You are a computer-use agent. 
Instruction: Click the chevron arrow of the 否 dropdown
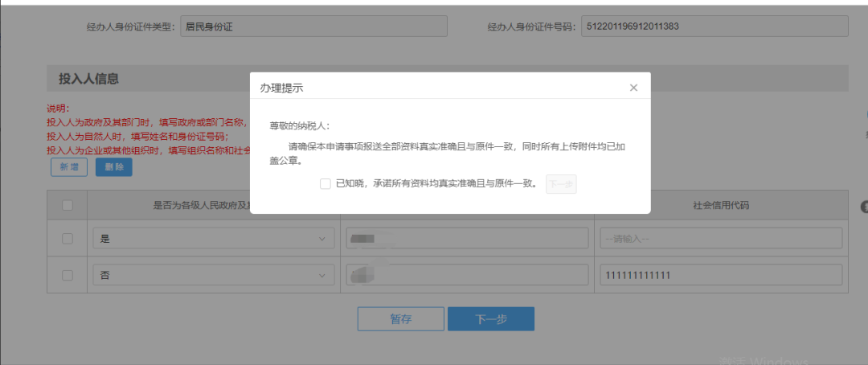(x=323, y=276)
